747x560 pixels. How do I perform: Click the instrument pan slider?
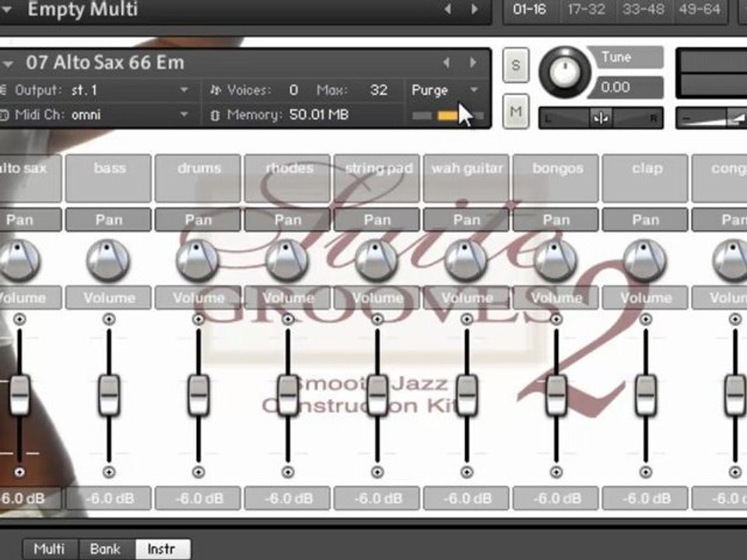click(x=601, y=117)
